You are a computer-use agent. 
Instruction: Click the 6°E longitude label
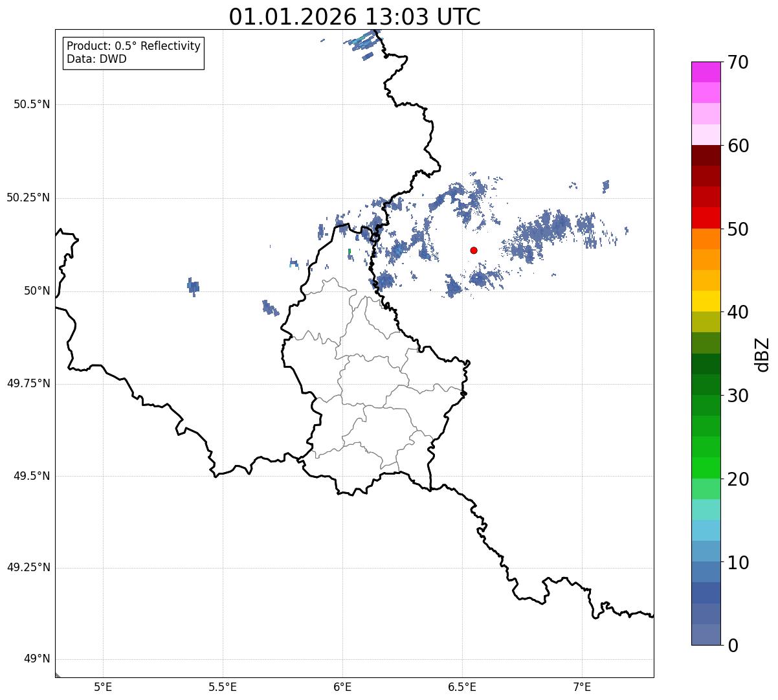point(342,688)
